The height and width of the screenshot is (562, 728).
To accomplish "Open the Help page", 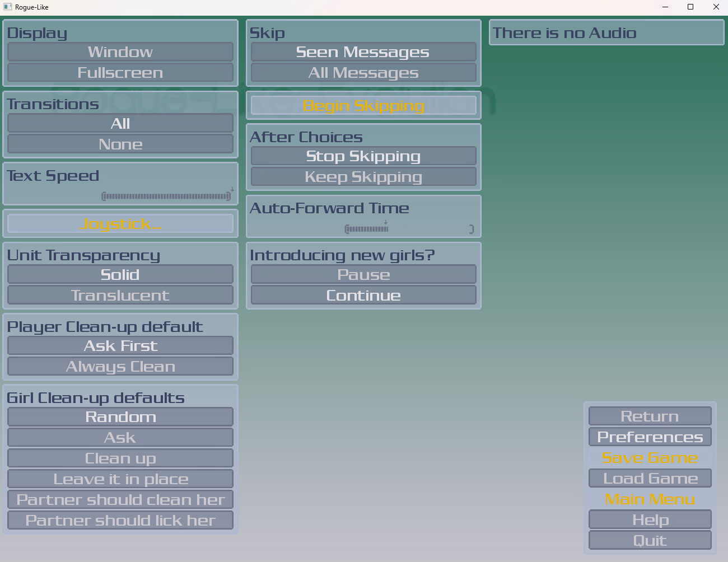I will [x=650, y=520].
